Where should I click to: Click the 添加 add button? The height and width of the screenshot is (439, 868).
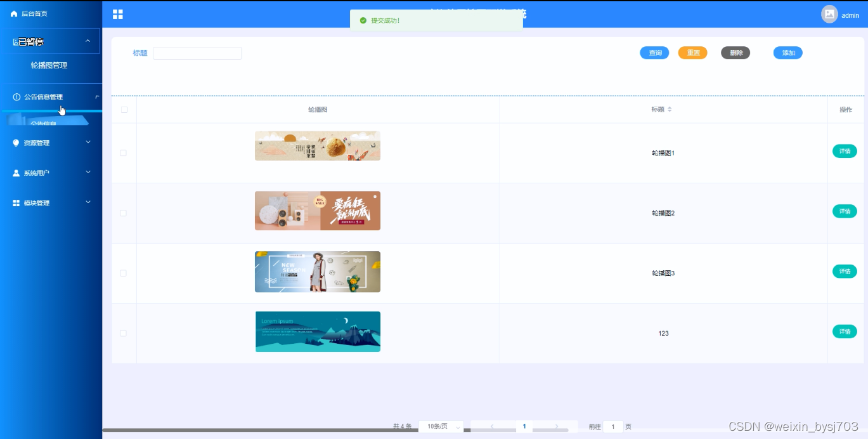[x=788, y=53]
